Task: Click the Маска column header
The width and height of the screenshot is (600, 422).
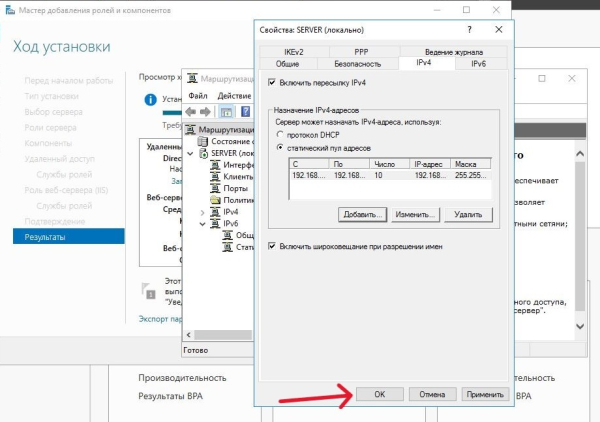Action: tap(471, 164)
